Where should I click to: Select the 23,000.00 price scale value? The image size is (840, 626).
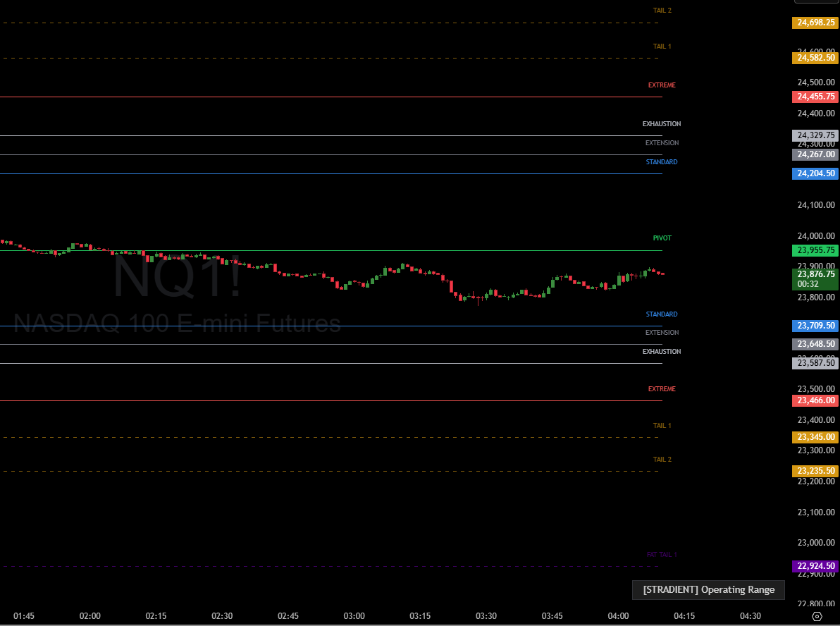(x=816, y=543)
